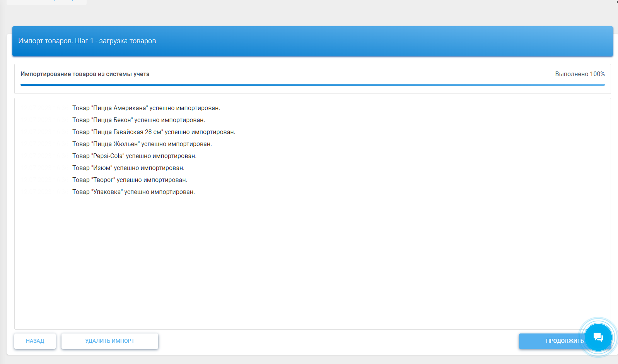618x364 pixels.
Task: Select the Пицца Американа log entry
Action: tap(146, 108)
